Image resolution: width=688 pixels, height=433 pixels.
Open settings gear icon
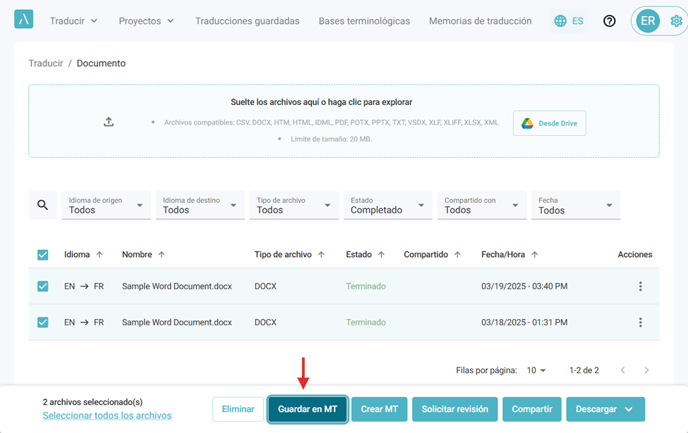(676, 21)
